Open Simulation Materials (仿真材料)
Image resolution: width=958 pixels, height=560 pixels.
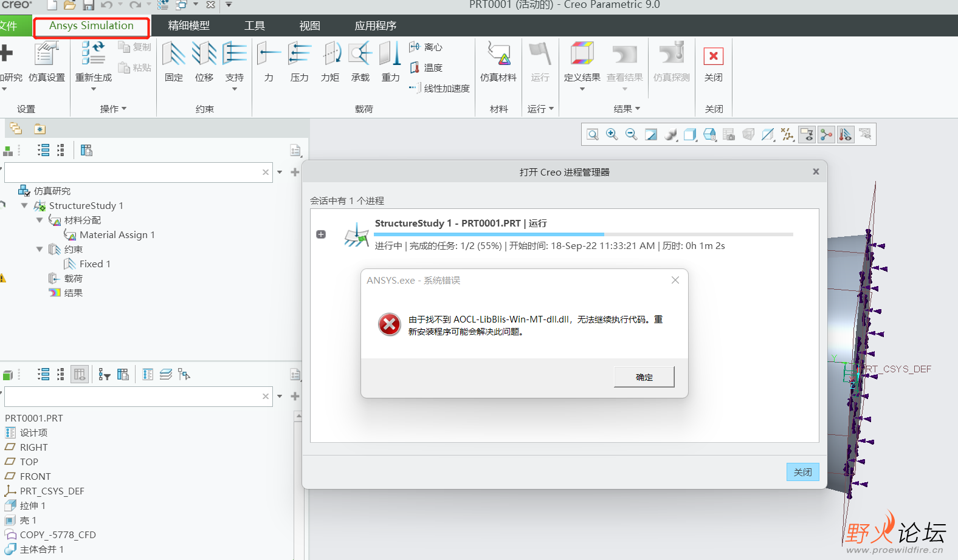498,61
